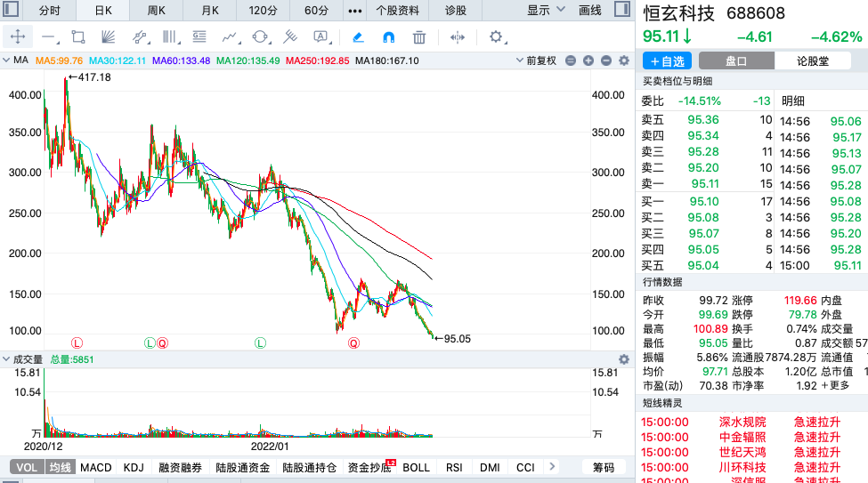Switch to 周K weekly chart tab
The image size is (868, 483).
(156, 11)
